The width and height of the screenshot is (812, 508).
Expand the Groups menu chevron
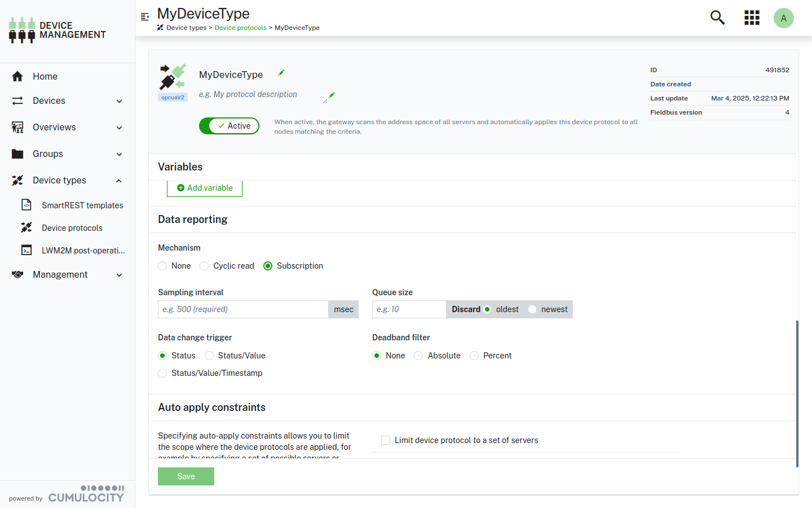click(119, 154)
